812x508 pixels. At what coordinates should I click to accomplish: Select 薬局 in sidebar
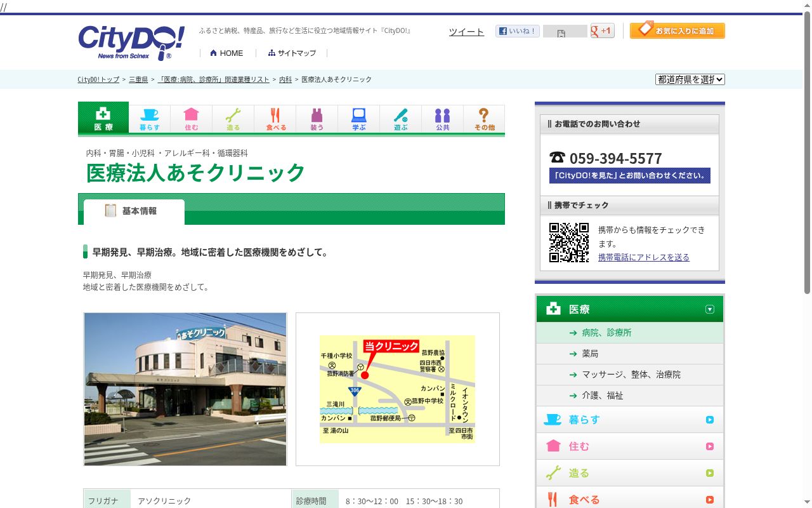click(630, 354)
